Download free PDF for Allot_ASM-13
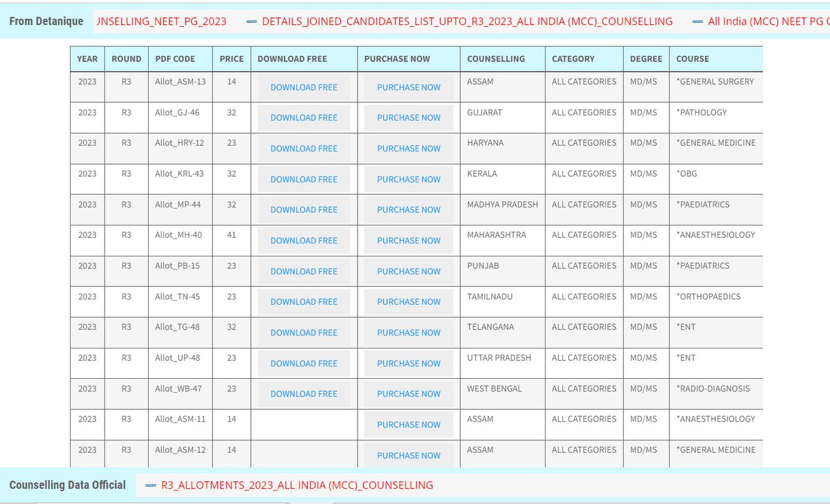830x504 pixels. pos(304,87)
